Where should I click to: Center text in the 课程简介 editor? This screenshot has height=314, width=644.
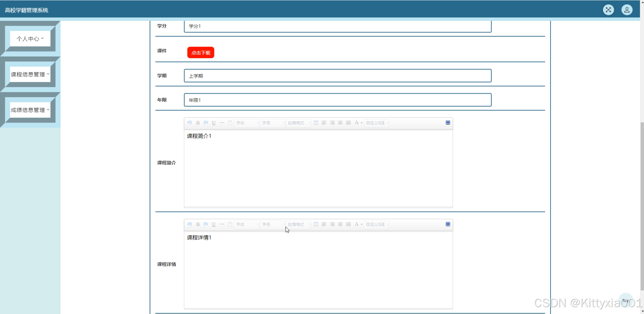(x=340, y=123)
